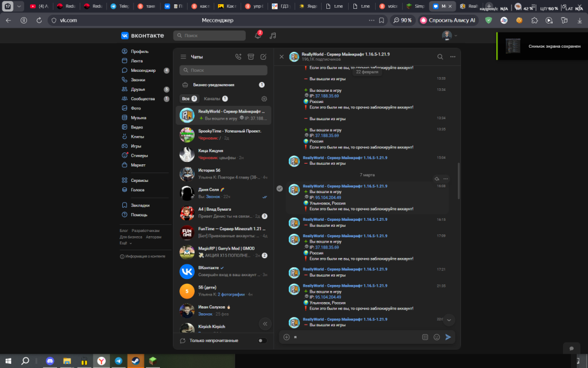Click 'Спросить Алису AI' button

(447, 20)
